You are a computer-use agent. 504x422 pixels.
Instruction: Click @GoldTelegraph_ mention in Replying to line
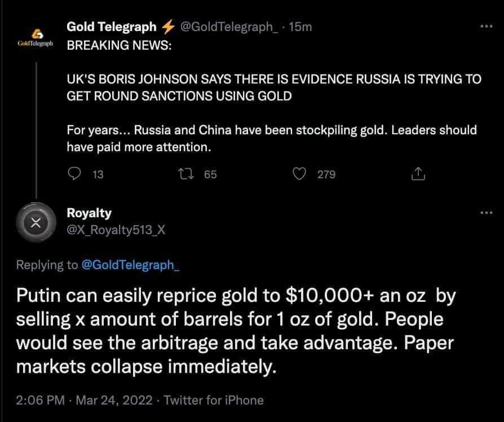coord(131,265)
